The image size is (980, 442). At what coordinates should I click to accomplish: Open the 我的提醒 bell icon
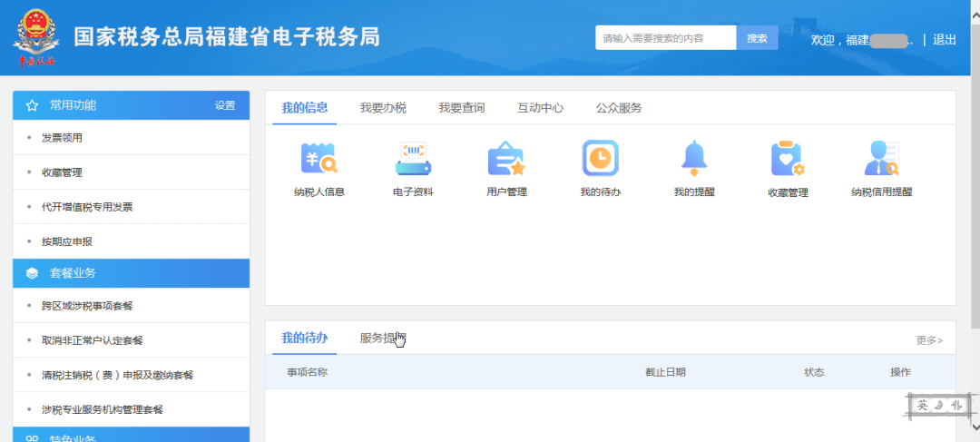click(x=694, y=158)
